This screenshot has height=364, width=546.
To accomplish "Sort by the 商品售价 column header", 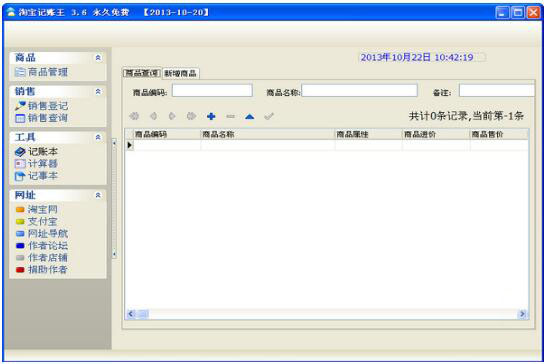I will pyautogui.click(x=499, y=134).
